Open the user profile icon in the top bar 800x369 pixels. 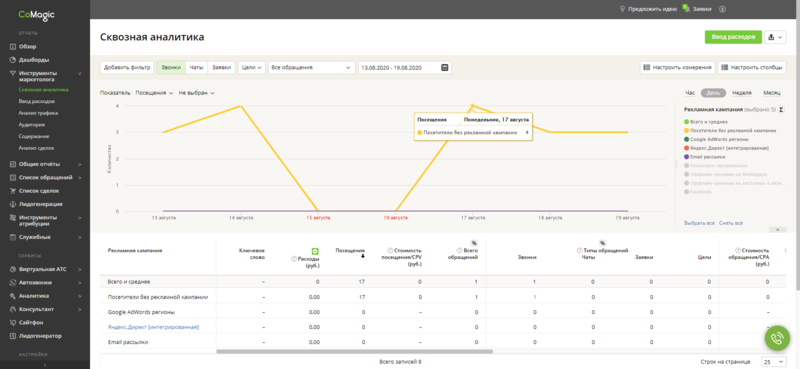coord(722,9)
